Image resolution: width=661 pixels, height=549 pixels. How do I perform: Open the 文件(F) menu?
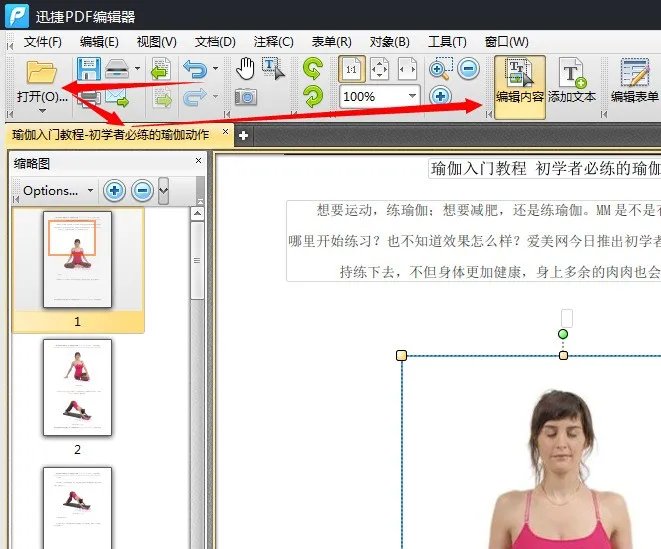[x=43, y=42]
